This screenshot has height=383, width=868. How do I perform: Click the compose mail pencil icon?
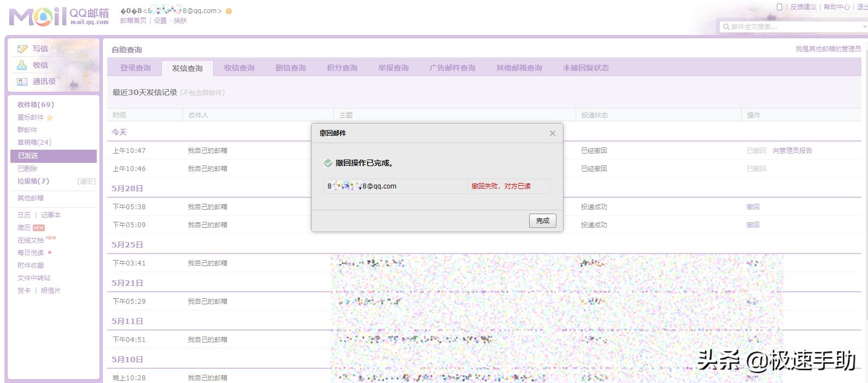[x=22, y=49]
